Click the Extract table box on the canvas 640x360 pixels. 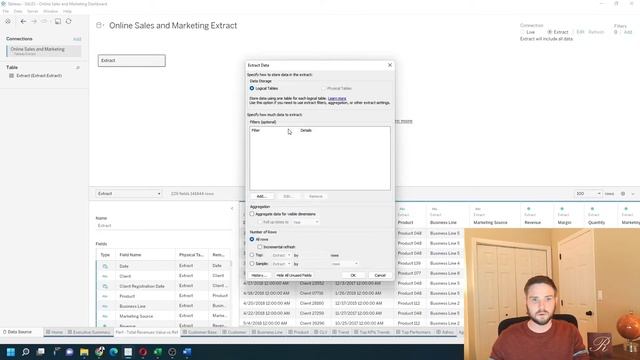click(x=131, y=60)
